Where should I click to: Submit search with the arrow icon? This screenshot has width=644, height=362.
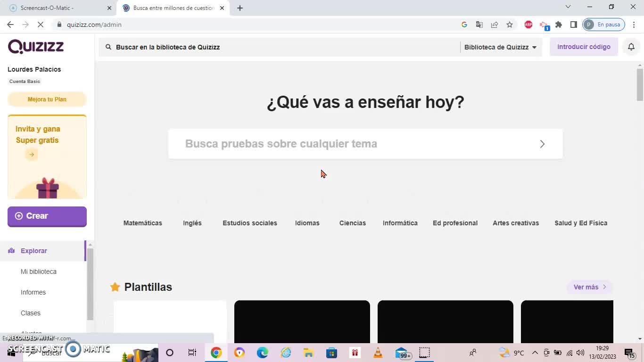(542, 144)
